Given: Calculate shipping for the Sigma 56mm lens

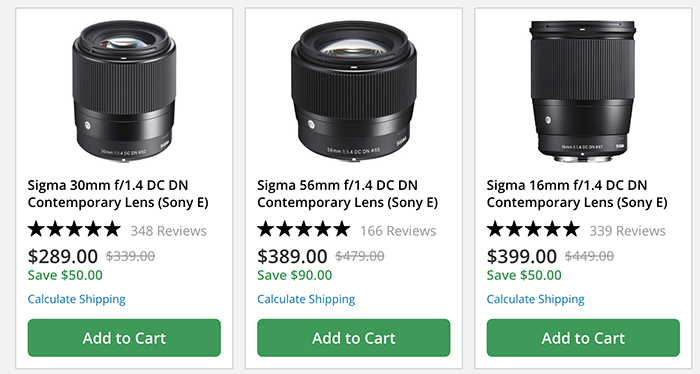Looking at the screenshot, I should [306, 299].
